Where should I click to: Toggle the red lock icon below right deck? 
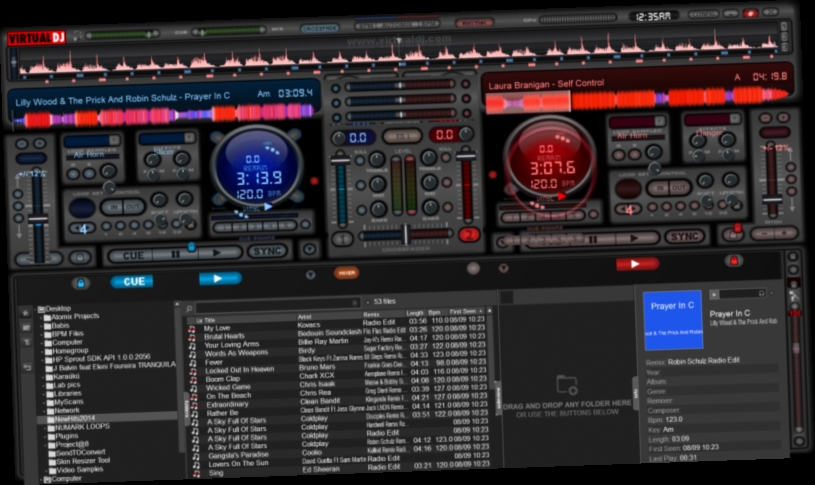[733, 260]
